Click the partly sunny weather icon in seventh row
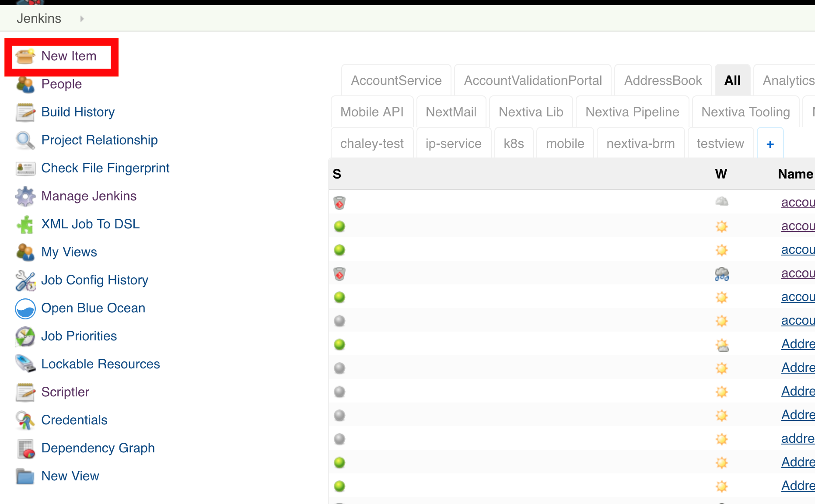This screenshot has width=815, height=504. 721,345
